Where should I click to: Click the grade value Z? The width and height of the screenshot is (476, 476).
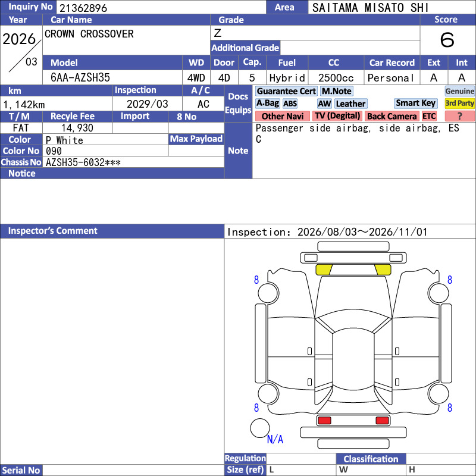(217, 33)
